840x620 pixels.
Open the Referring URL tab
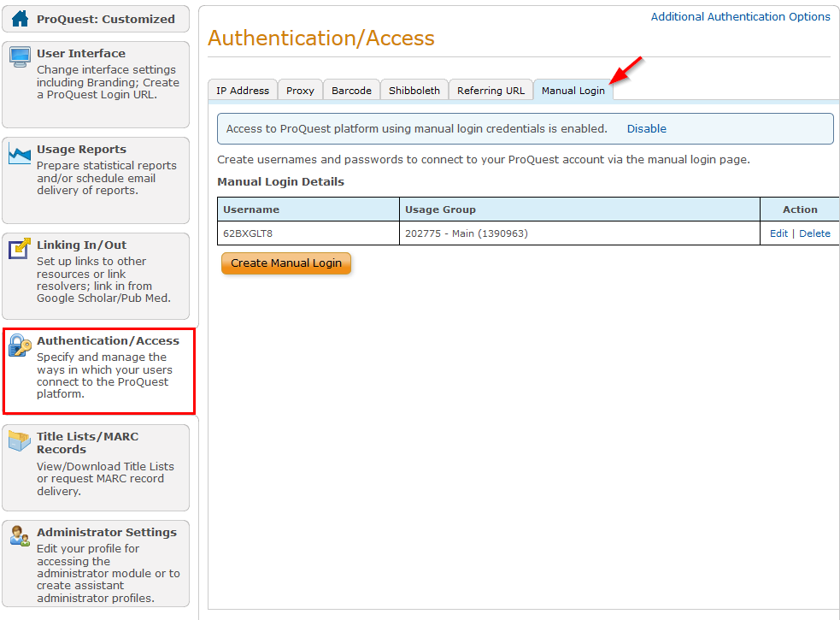coord(490,89)
